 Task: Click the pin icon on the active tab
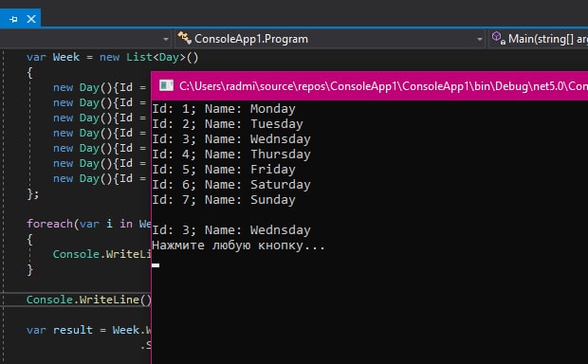[13, 19]
